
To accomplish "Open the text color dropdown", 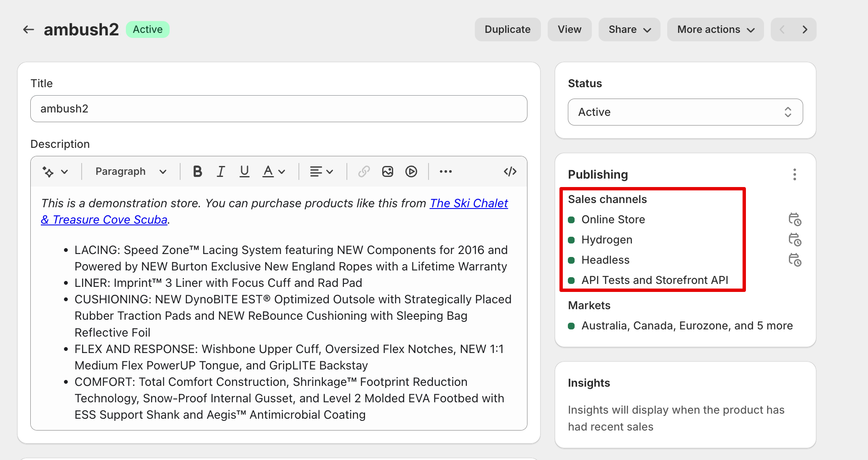I will pyautogui.click(x=274, y=171).
